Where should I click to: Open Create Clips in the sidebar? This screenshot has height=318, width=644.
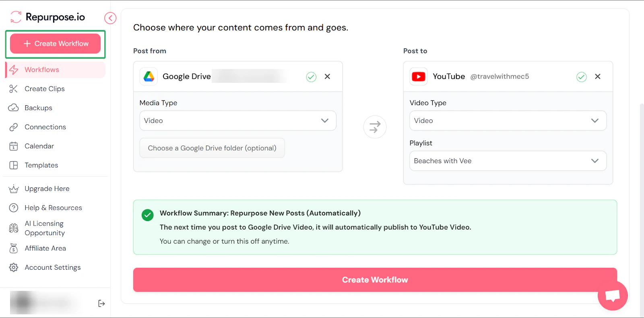pyautogui.click(x=45, y=89)
